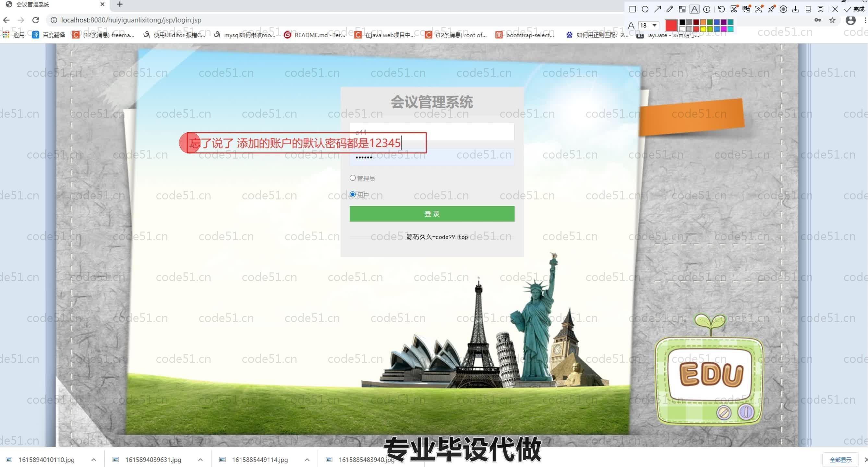Image resolution: width=868 pixels, height=467 pixels.
Task: Click the site information icon
Action: coord(54,20)
